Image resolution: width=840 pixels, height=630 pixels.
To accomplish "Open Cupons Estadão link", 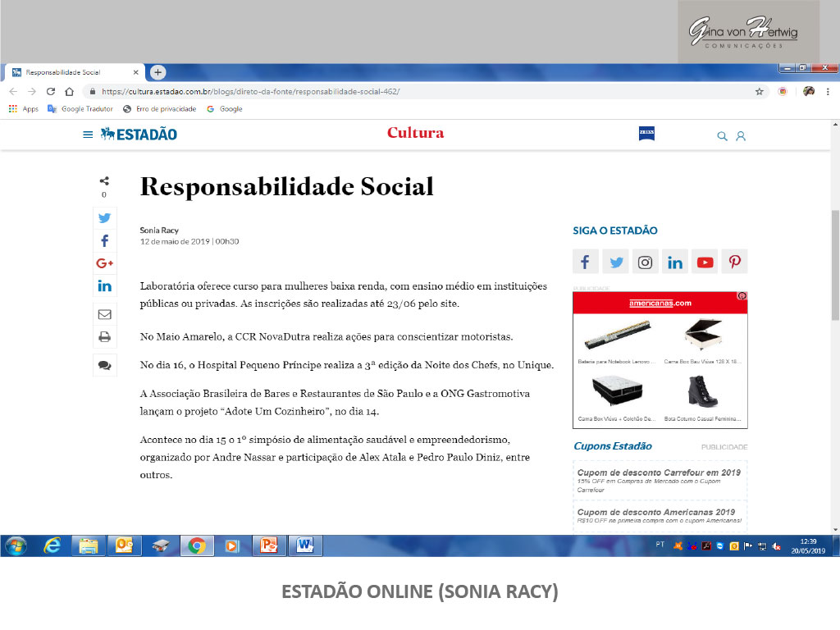I will 613,446.
